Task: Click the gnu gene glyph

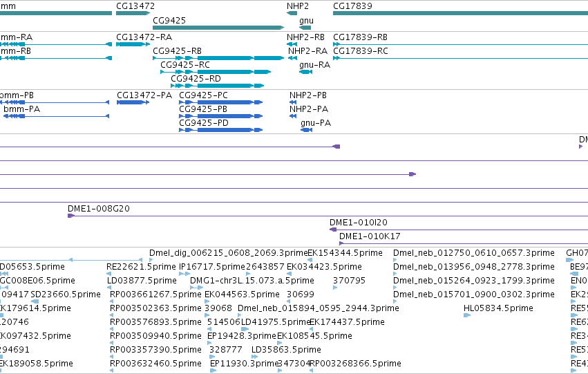Action: click(305, 28)
